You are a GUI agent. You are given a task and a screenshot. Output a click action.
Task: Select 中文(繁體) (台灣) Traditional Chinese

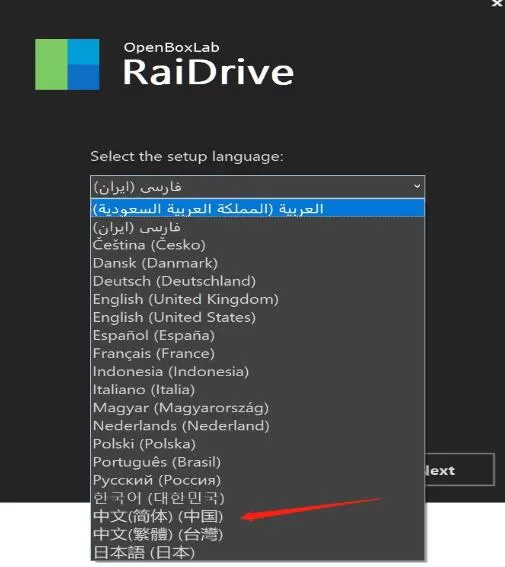[x=258, y=534]
